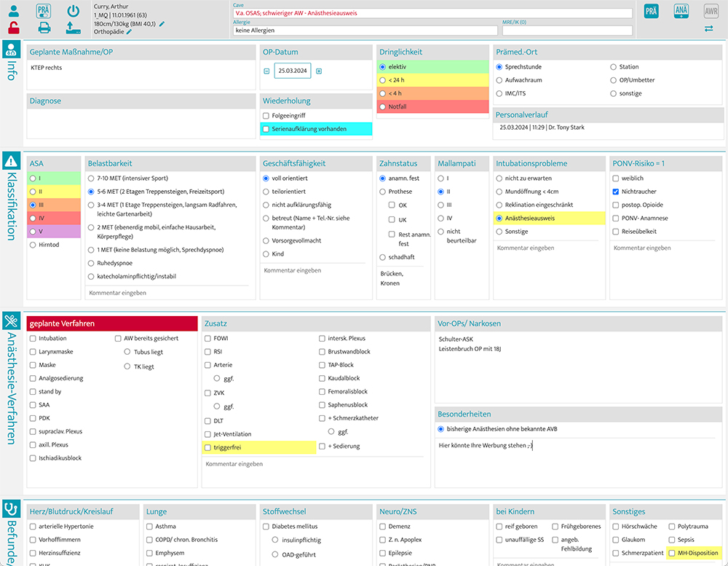728x566 pixels.
Task: Click into the Cave text field
Action: click(x=432, y=13)
